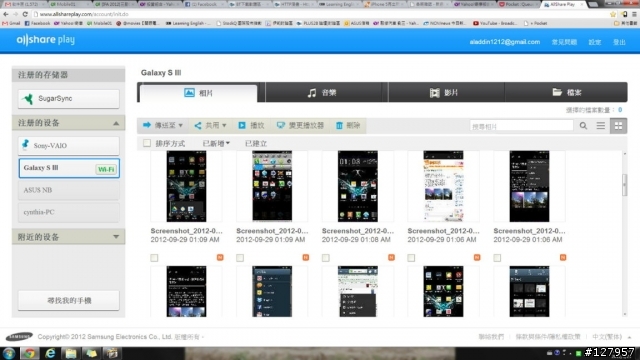Tick checkbox above middle second-row thumbnail
Viewport: 640px width, 360px height.
coord(326,258)
